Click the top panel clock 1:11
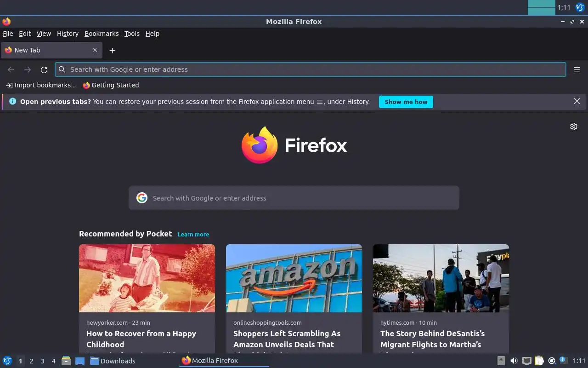 coord(564,7)
